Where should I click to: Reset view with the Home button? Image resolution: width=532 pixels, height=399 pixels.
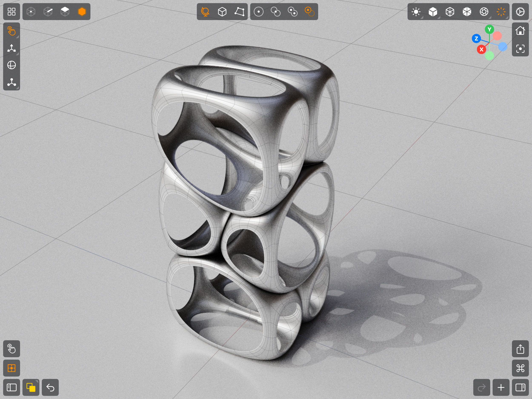[520, 31]
